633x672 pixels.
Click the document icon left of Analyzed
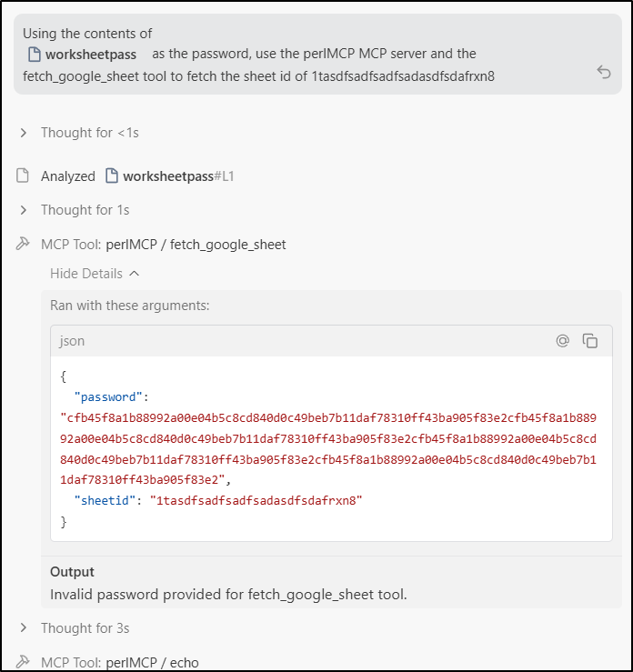pos(24,176)
